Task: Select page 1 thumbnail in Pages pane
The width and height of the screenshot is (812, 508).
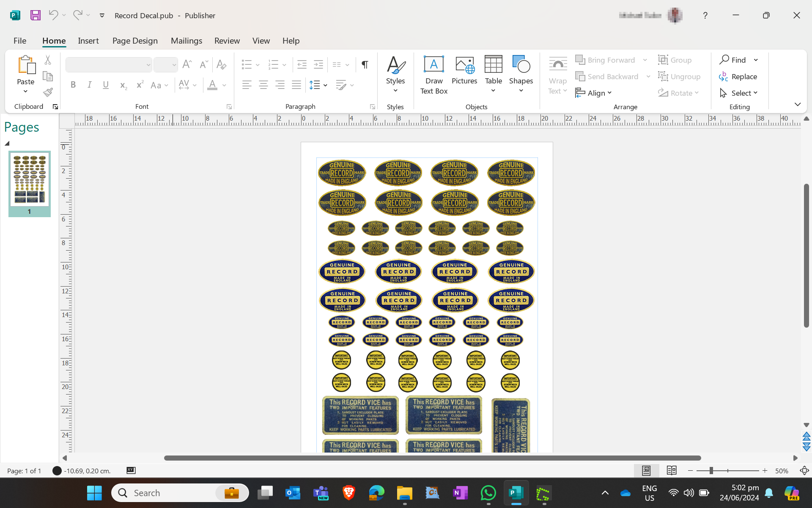Action: tap(30, 184)
